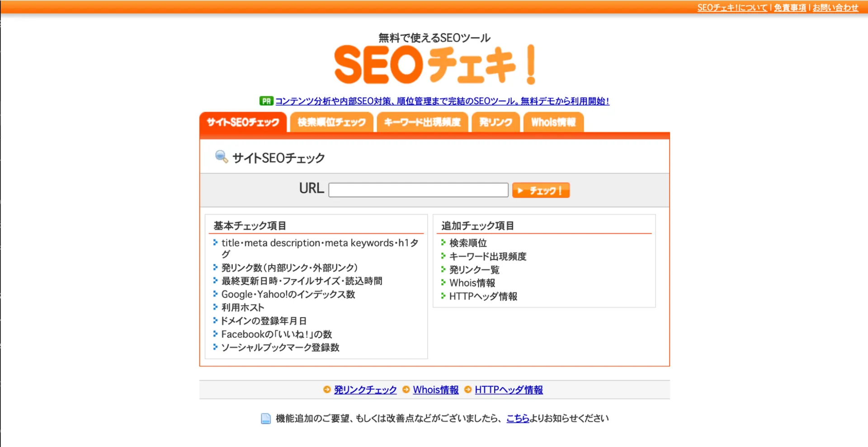
Task: Click the green bullet icon beside 検索順位
Action: [443, 243]
